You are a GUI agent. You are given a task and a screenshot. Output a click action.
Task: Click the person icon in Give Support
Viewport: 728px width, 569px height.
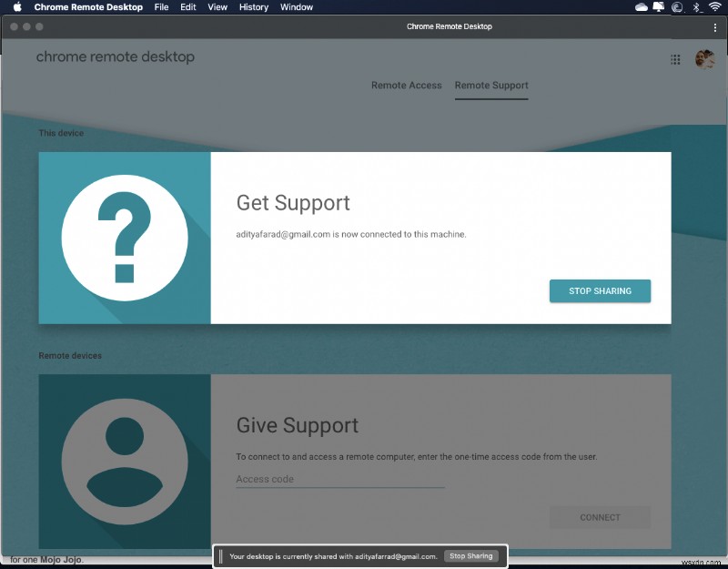click(x=125, y=462)
